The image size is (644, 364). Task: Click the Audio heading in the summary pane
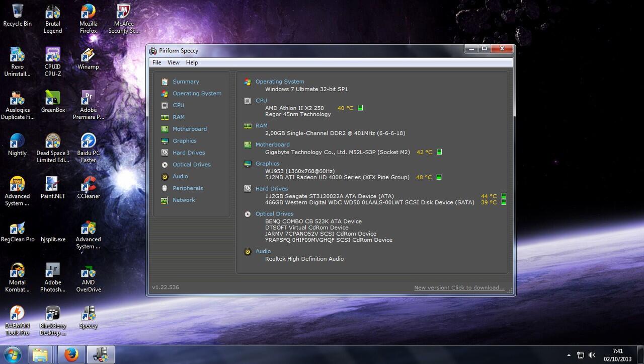tap(263, 251)
